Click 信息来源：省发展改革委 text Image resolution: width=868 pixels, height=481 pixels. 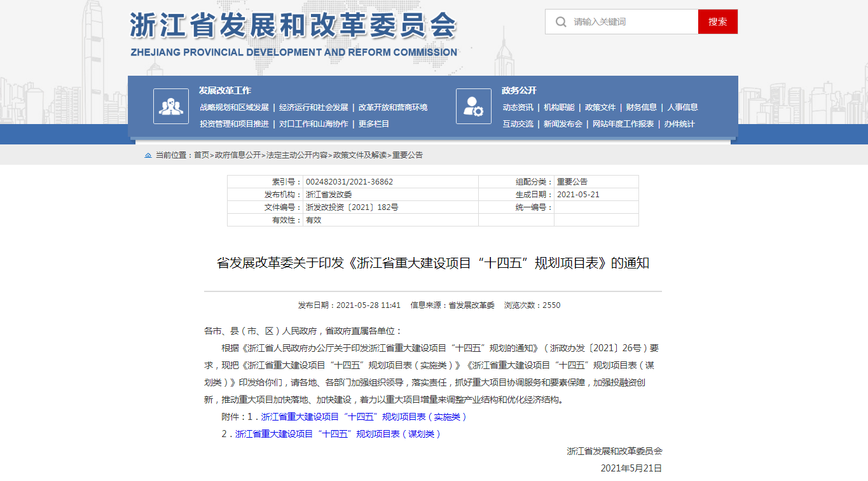tap(452, 305)
